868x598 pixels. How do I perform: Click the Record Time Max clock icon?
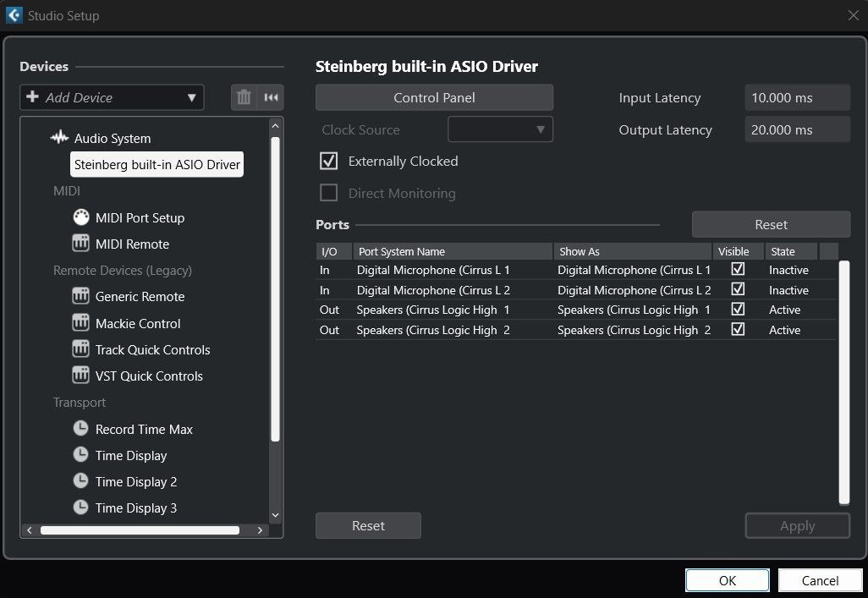(81, 428)
